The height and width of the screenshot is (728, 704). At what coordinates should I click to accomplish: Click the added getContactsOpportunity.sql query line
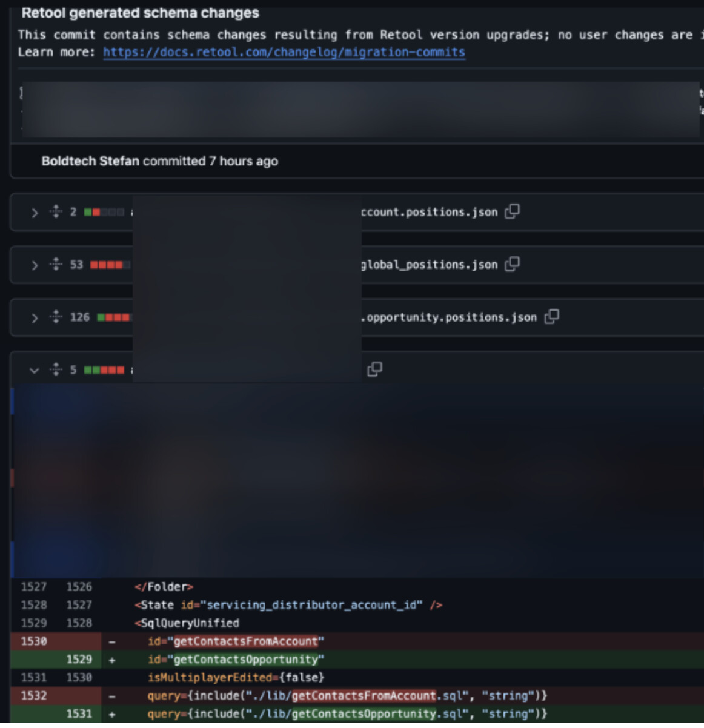coord(347,714)
